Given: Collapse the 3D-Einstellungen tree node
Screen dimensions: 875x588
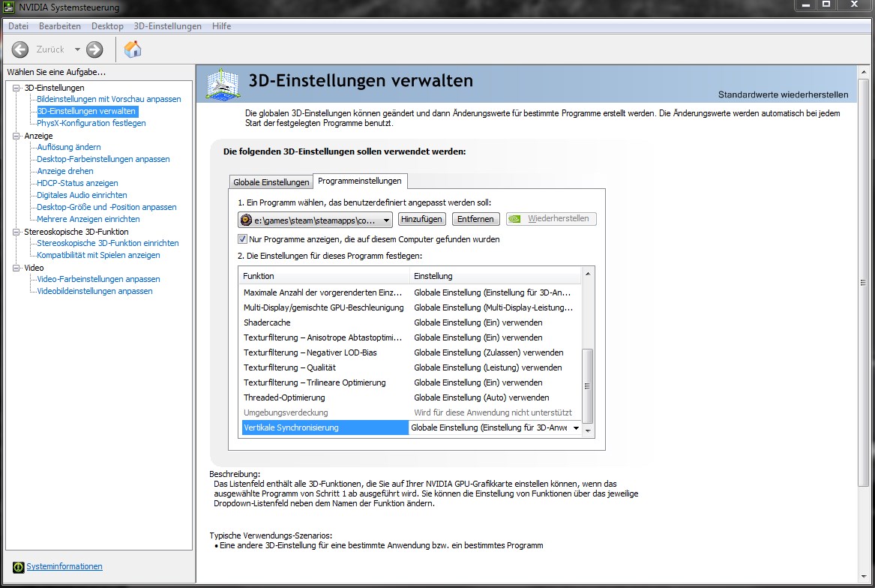Looking at the screenshot, I should [x=16, y=88].
